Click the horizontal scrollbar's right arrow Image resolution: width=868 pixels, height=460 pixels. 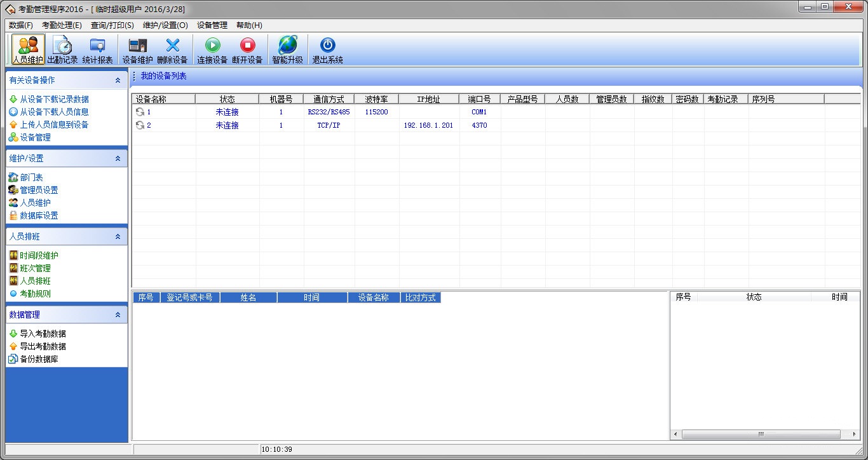pos(855,434)
